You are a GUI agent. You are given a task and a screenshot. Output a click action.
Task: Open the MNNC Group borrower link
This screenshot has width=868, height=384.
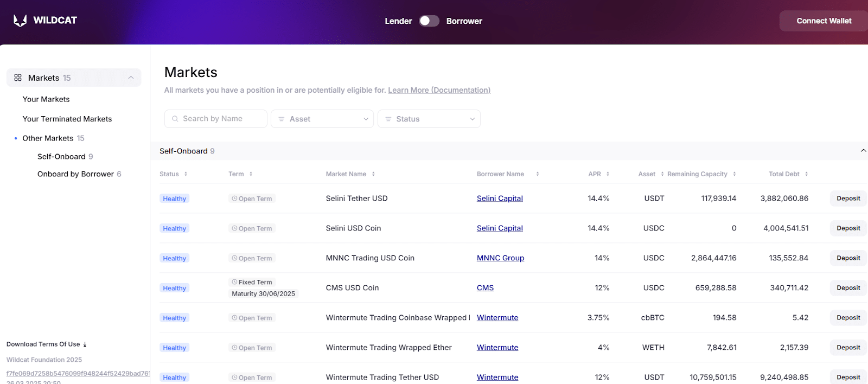(500, 258)
